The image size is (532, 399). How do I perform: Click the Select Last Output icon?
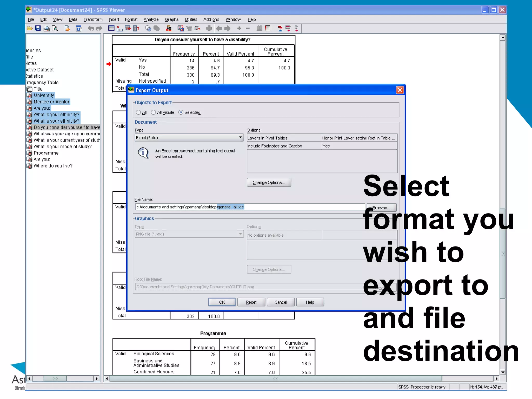point(169,28)
